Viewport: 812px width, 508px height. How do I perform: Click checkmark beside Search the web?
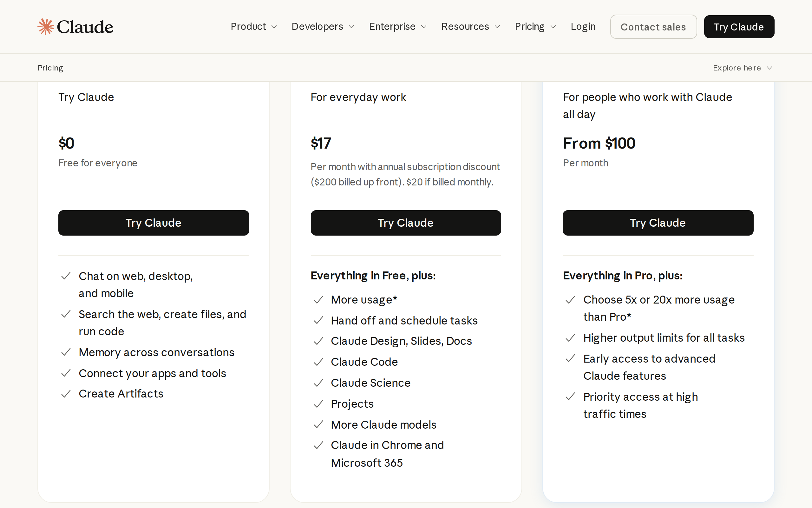(66, 314)
